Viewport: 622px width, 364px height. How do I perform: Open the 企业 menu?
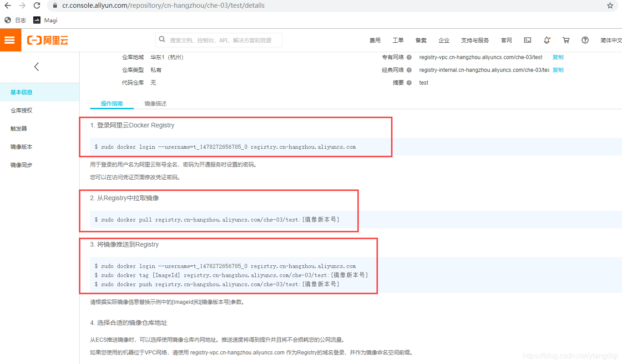click(x=444, y=40)
